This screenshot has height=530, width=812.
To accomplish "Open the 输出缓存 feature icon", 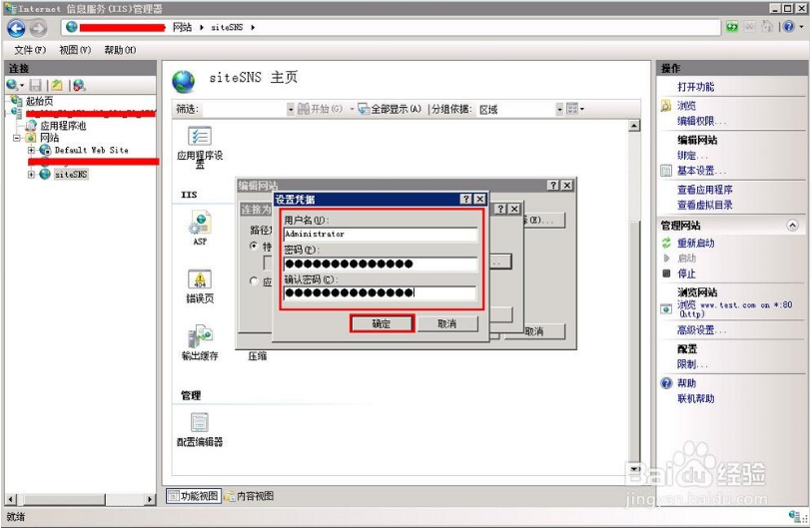I will (x=199, y=337).
